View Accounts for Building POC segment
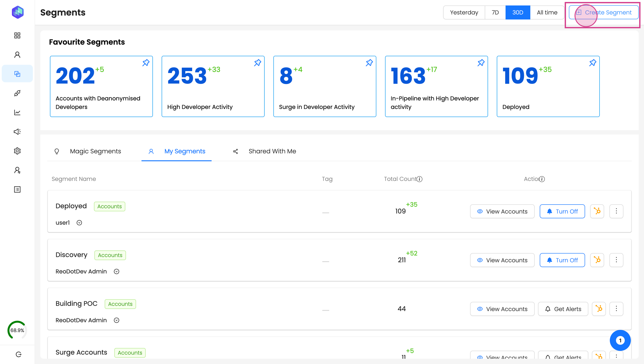644x364 pixels. point(502,309)
